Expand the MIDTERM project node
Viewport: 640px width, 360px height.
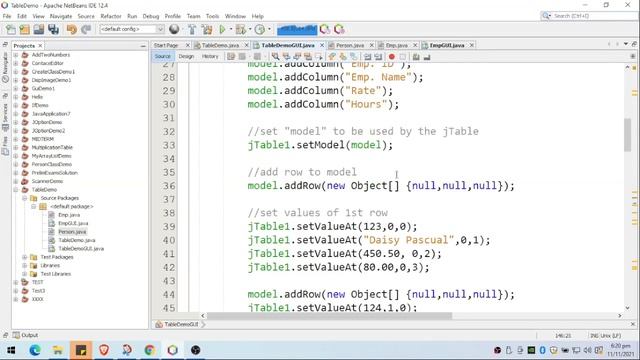pos(16,139)
